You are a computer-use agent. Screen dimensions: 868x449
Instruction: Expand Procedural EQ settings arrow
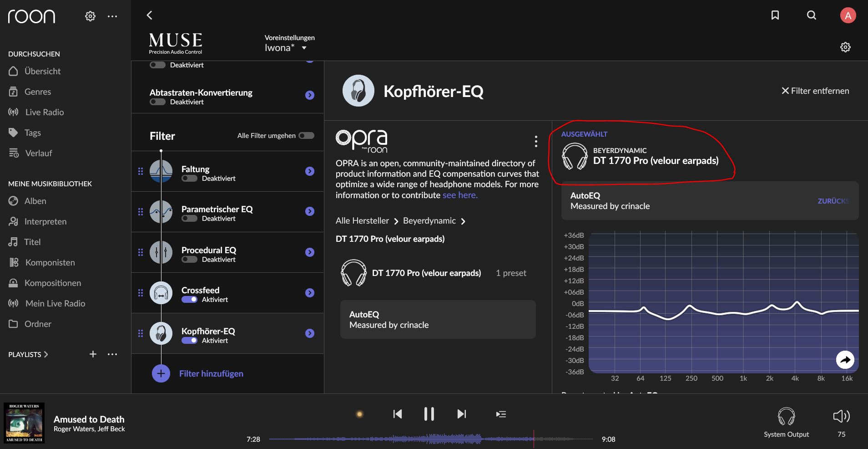pyautogui.click(x=310, y=252)
